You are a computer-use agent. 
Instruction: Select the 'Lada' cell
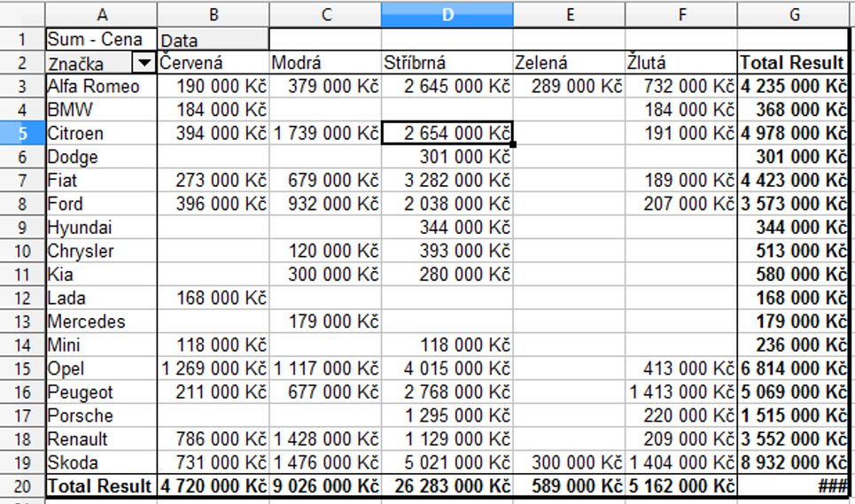coord(101,298)
